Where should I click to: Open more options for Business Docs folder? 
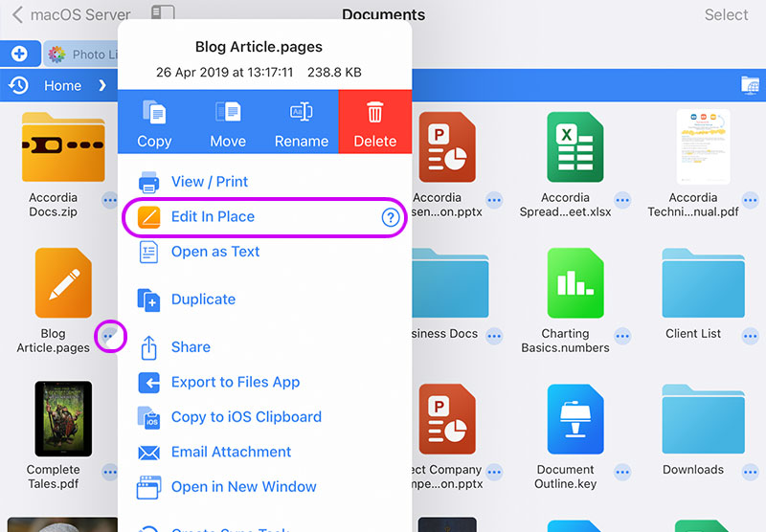pyautogui.click(x=494, y=336)
